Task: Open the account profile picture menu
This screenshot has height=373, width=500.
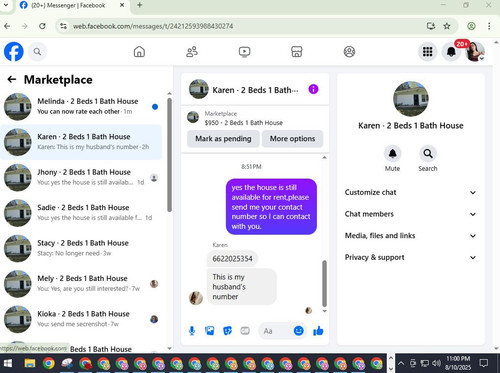Action: coord(475,52)
